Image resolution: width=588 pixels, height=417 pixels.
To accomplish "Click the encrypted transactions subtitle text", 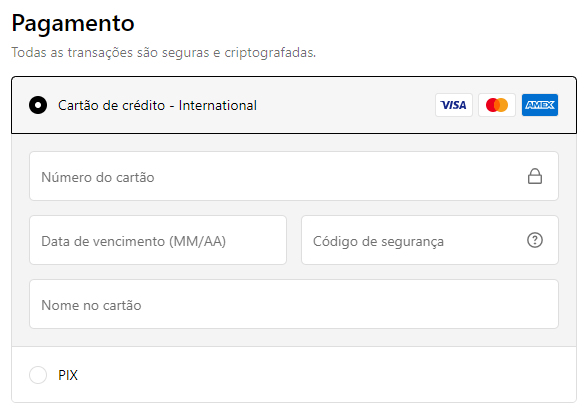I will (x=164, y=52).
